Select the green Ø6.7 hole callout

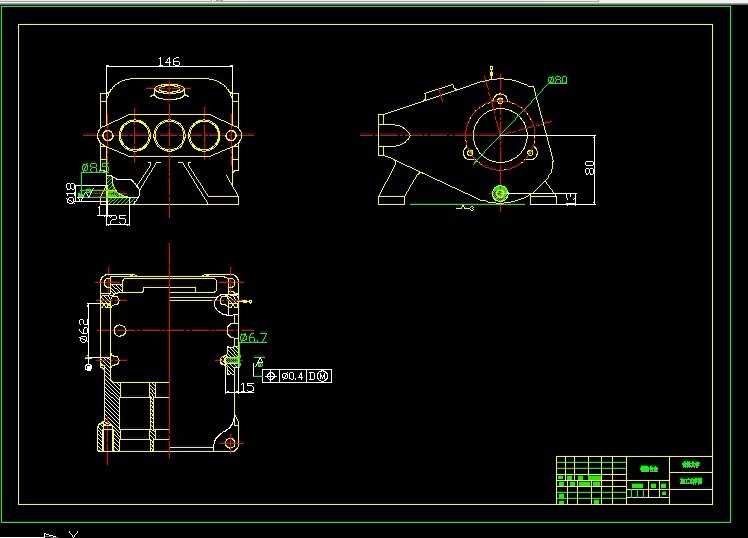253,338
